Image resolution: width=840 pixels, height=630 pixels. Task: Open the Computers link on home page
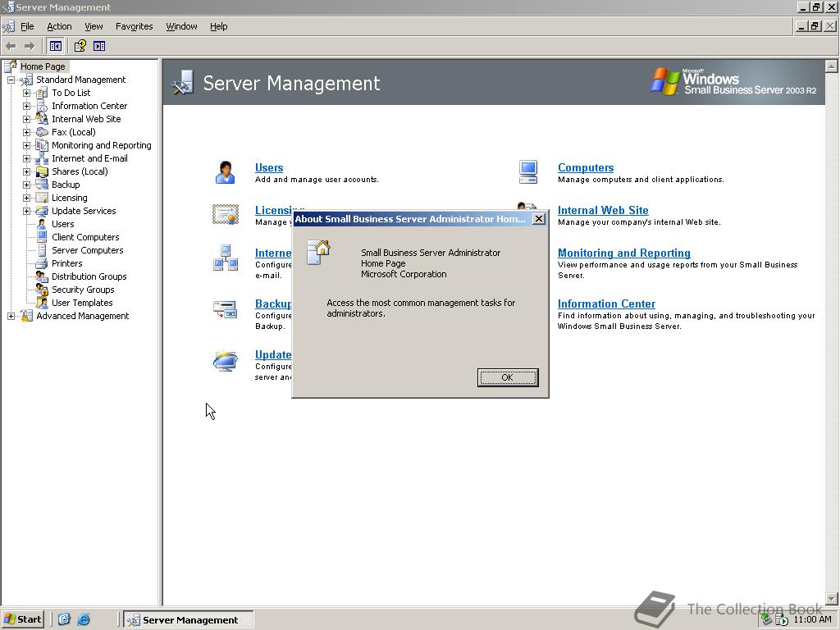tap(586, 167)
